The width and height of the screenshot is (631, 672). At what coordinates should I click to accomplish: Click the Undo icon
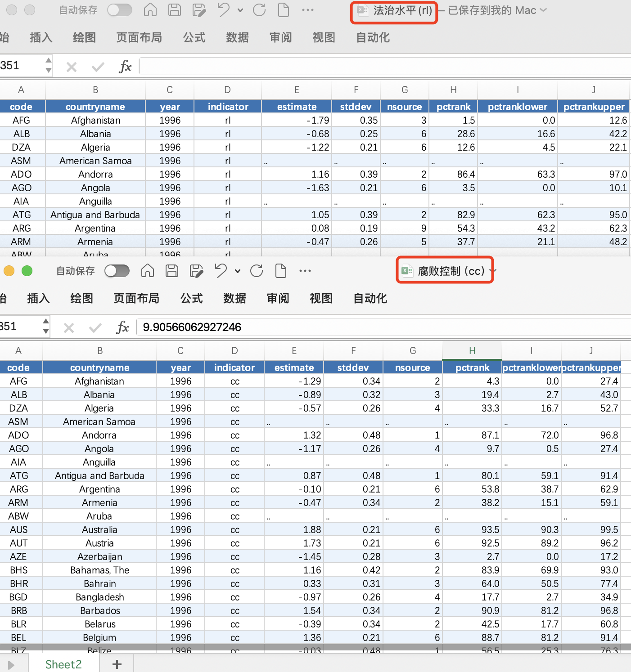pos(224,10)
